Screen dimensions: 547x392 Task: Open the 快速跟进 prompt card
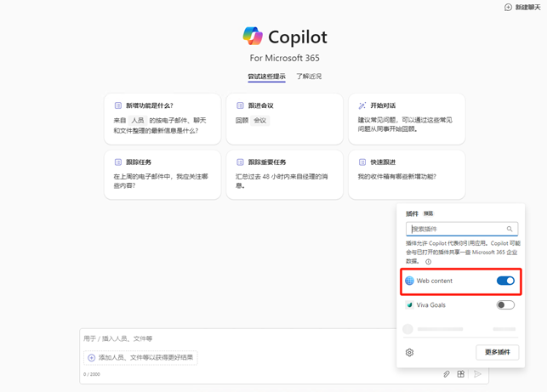tap(407, 174)
